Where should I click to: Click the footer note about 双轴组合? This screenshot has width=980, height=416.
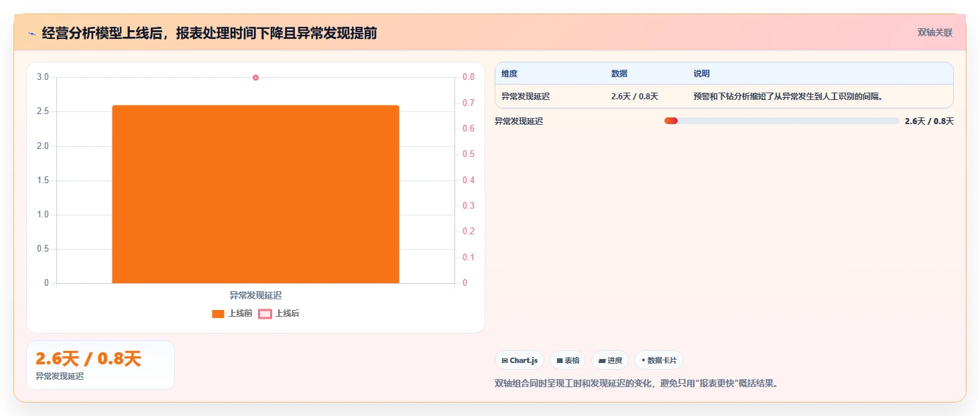pyautogui.click(x=637, y=384)
